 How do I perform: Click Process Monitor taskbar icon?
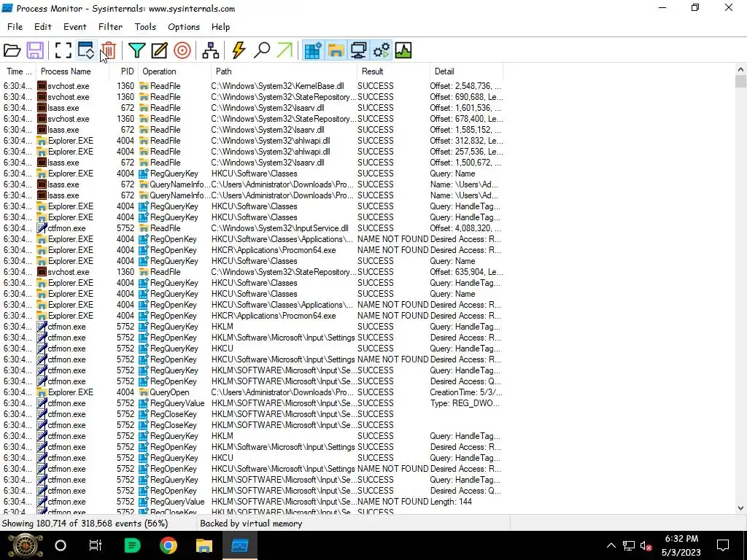(x=239, y=545)
